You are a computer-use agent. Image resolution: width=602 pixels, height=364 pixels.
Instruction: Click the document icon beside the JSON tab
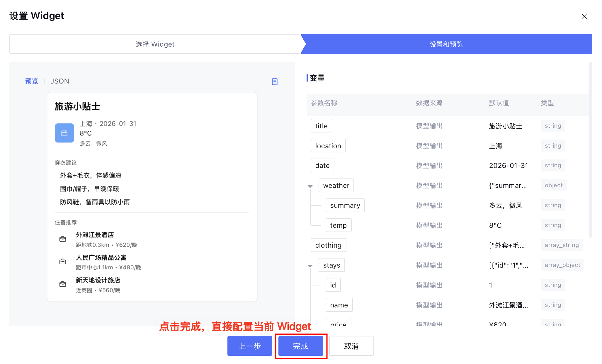coord(275,81)
